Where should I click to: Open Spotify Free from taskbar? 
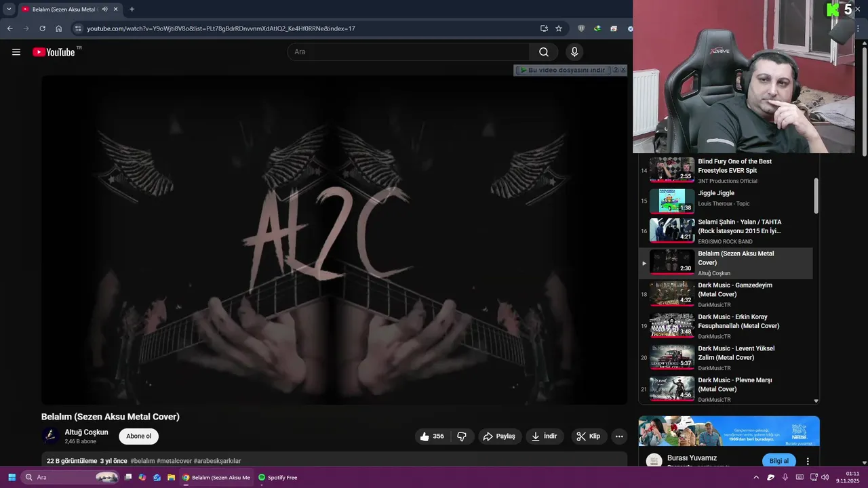pyautogui.click(x=278, y=477)
